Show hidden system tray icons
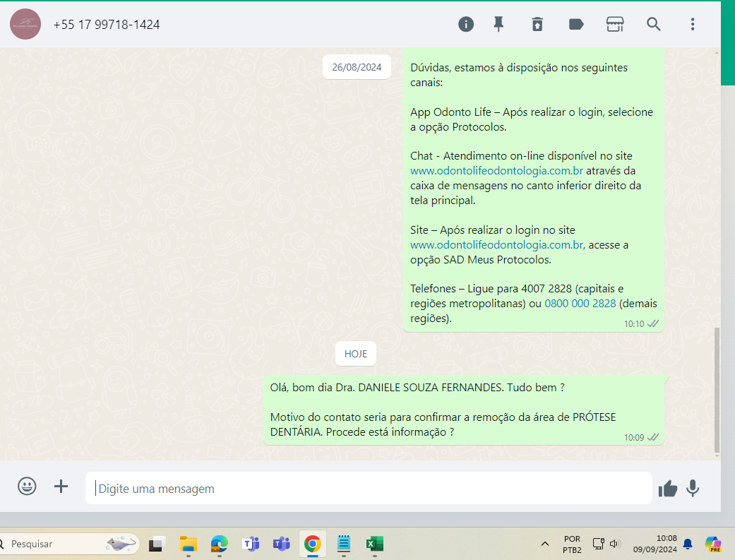735x560 pixels. 544,544
